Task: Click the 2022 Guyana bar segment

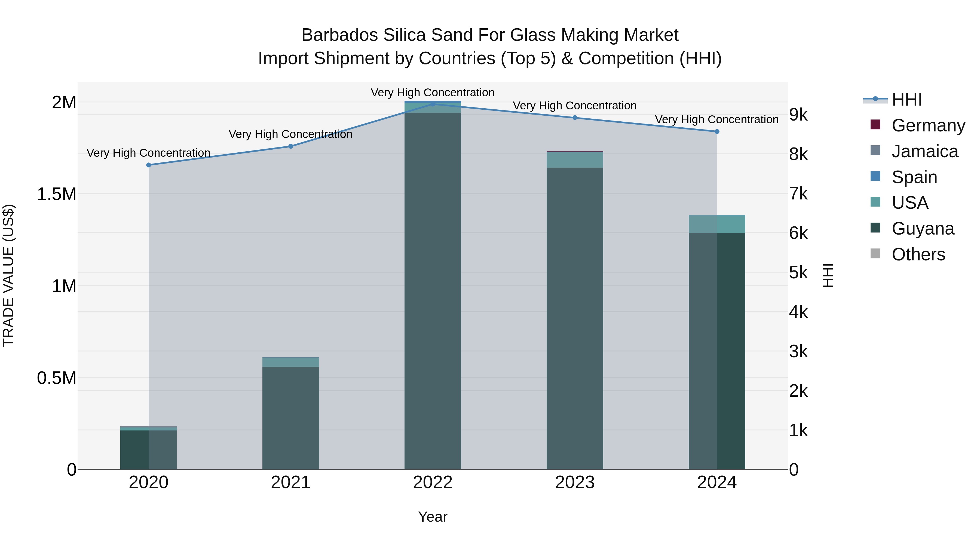Action: tap(433, 291)
